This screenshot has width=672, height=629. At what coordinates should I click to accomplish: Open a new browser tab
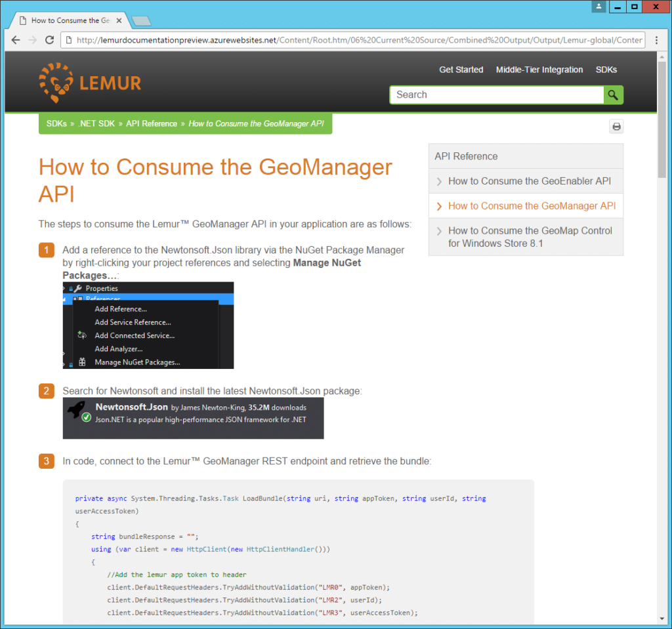[x=141, y=20]
